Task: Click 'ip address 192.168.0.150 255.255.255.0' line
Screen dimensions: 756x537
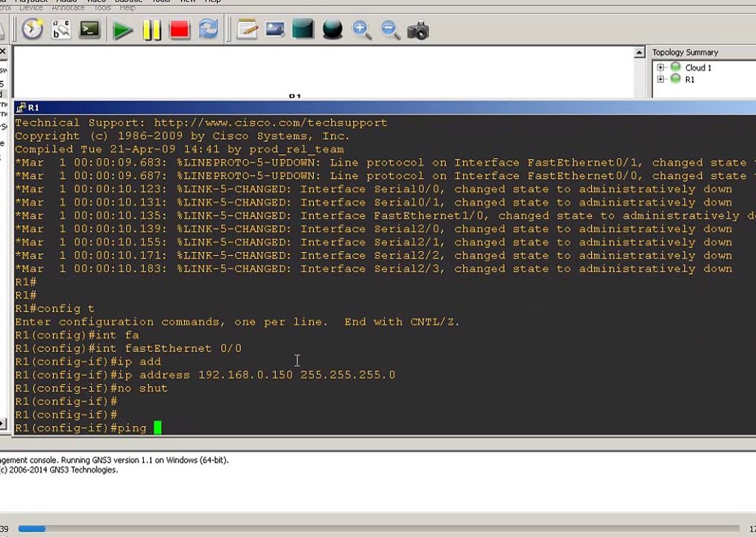Action: 205,375
